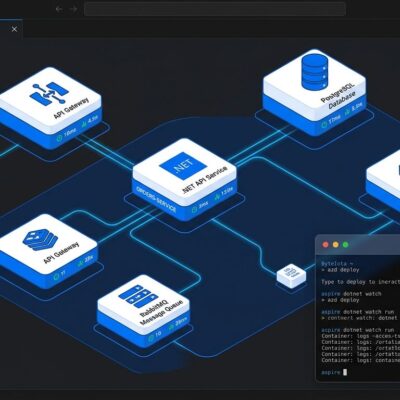The width and height of the screenshot is (400, 400).
Task: Click the green metric icon beside 33s
Action: click(80, 263)
